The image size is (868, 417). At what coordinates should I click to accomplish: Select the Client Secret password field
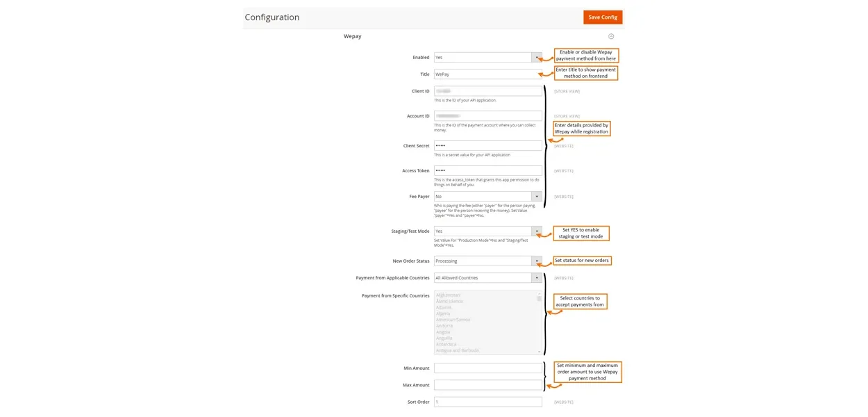tap(487, 146)
